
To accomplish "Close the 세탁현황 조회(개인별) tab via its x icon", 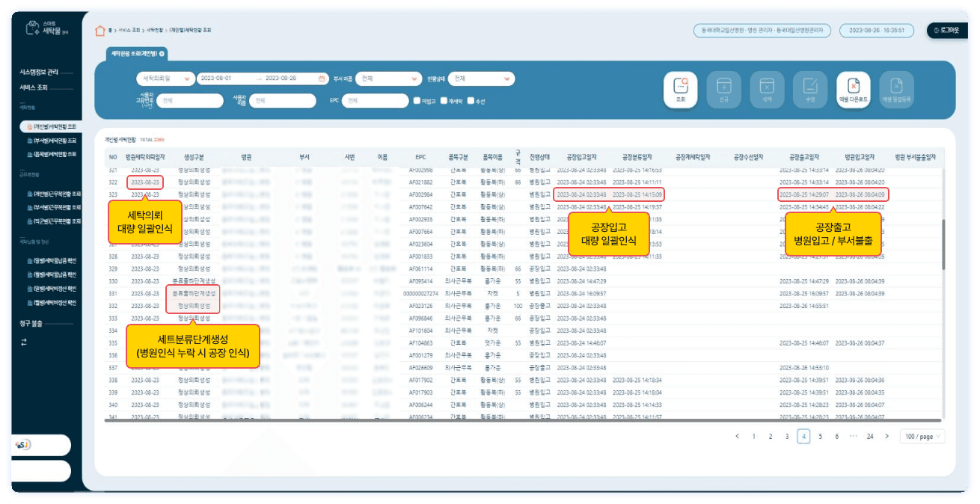I will pos(162,54).
